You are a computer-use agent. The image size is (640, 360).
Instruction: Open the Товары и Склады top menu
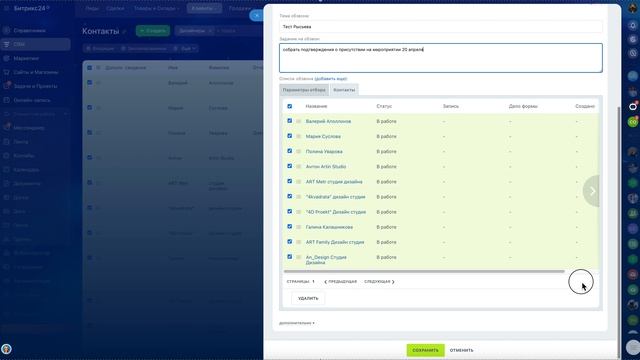coord(156,8)
